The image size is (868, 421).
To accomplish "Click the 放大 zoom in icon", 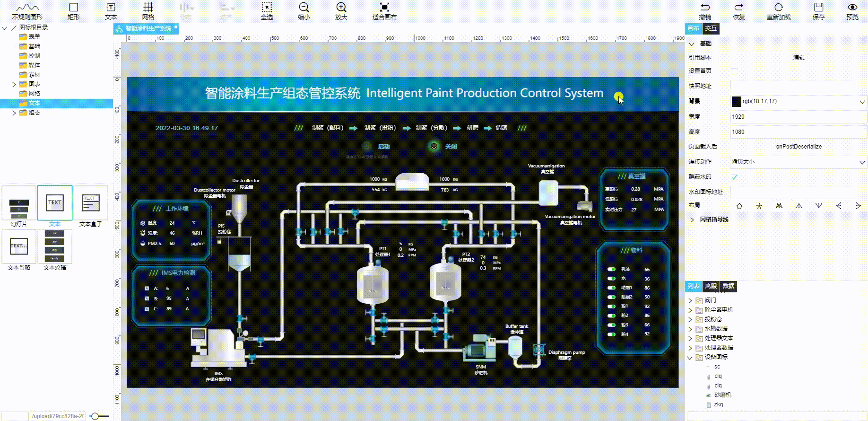I will [x=341, y=7].
